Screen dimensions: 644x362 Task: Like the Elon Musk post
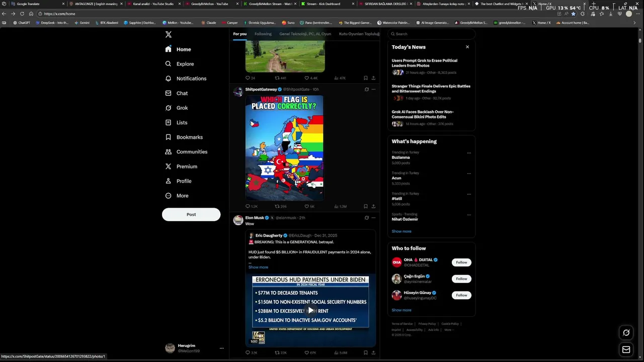point(310,352)
